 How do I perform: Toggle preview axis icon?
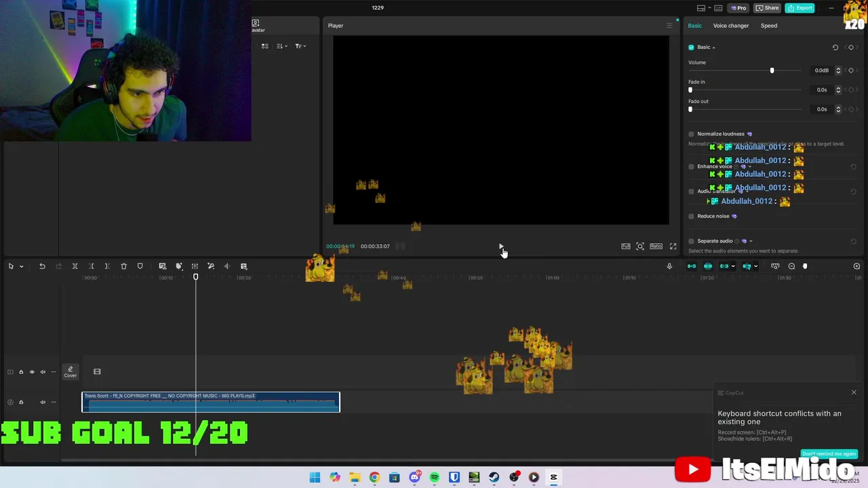point(747,266)
